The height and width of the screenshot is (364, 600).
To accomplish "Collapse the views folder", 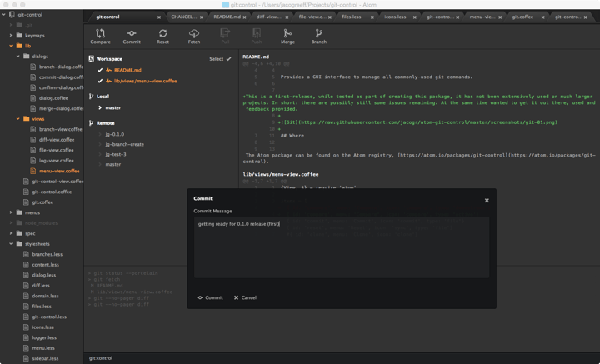I will coord(18,119).
